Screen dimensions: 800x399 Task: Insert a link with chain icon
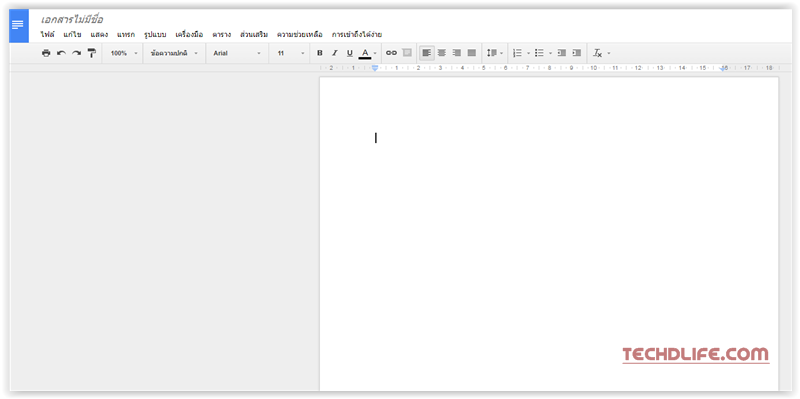tap(391, 53)
